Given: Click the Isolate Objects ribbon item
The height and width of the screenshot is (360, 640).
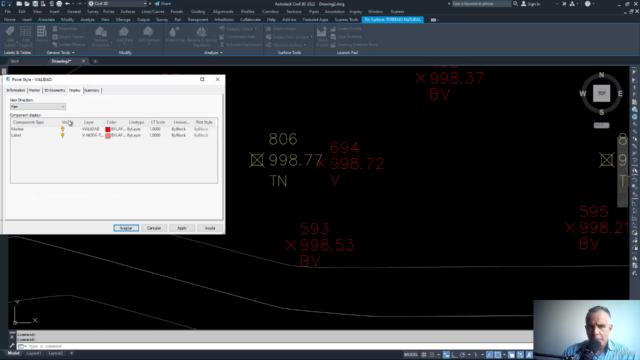Looking at the screenshot, I should [69, 44].
